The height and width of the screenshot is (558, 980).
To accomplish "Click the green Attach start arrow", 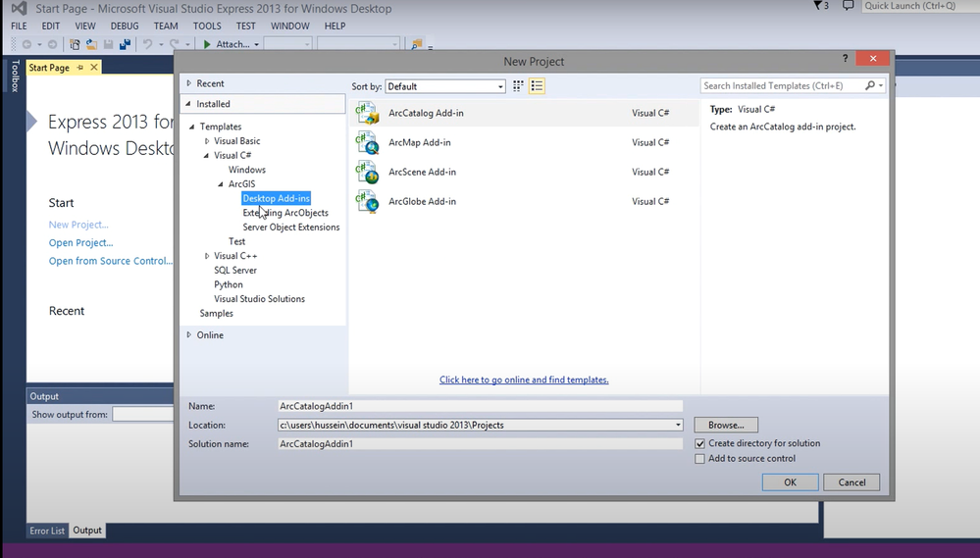I will click(x=207, y=44).
